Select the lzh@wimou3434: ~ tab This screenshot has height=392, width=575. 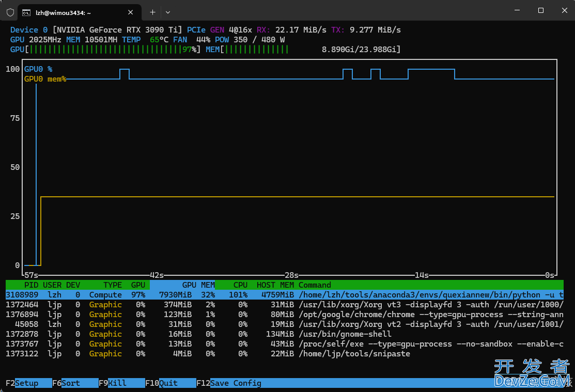click(x=80, y=12)
